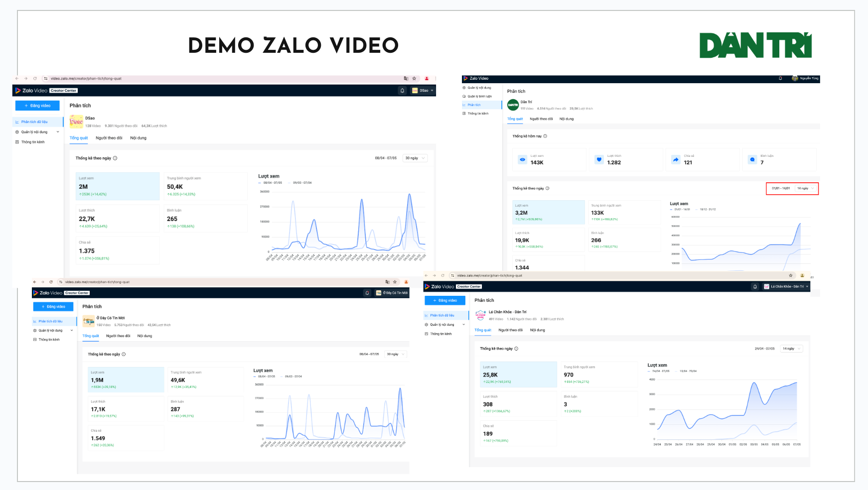Click the browser profile icon in the Lá Chắn Khỏe window
This screenshot has width=868, height=490.
click(802, 275)
